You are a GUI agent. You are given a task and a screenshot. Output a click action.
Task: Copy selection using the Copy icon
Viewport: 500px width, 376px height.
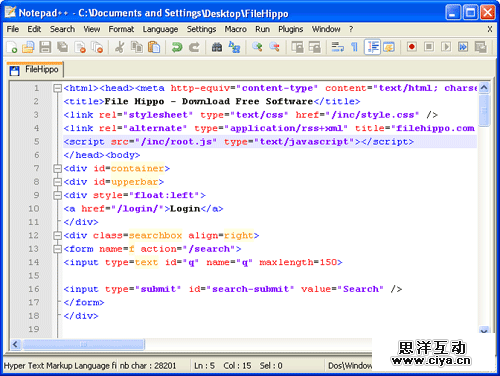coord(137,47)
